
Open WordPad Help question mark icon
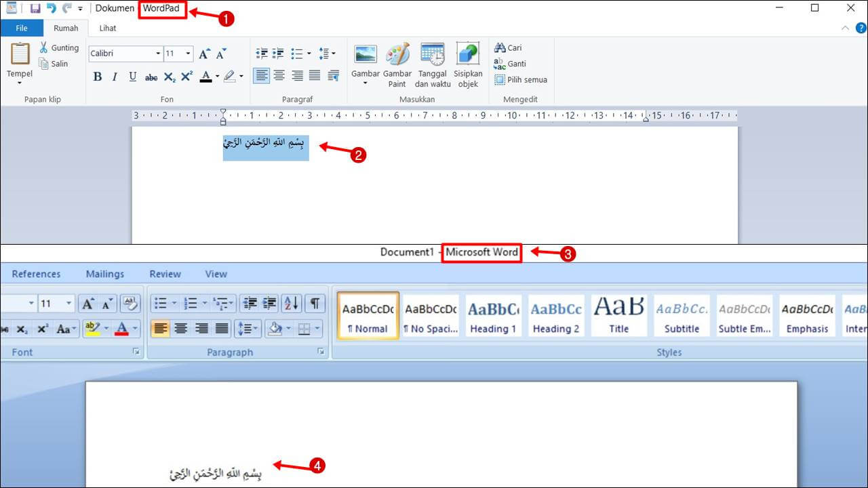(x=861, y=28)
